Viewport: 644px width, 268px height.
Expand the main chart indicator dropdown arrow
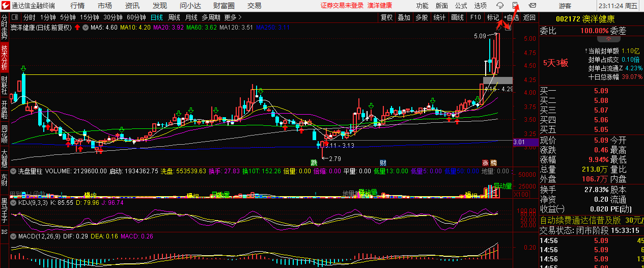point(85,28)
